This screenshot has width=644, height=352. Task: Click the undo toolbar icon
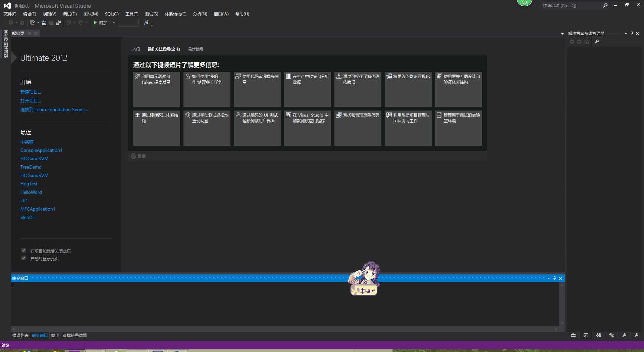click(69, 23)
